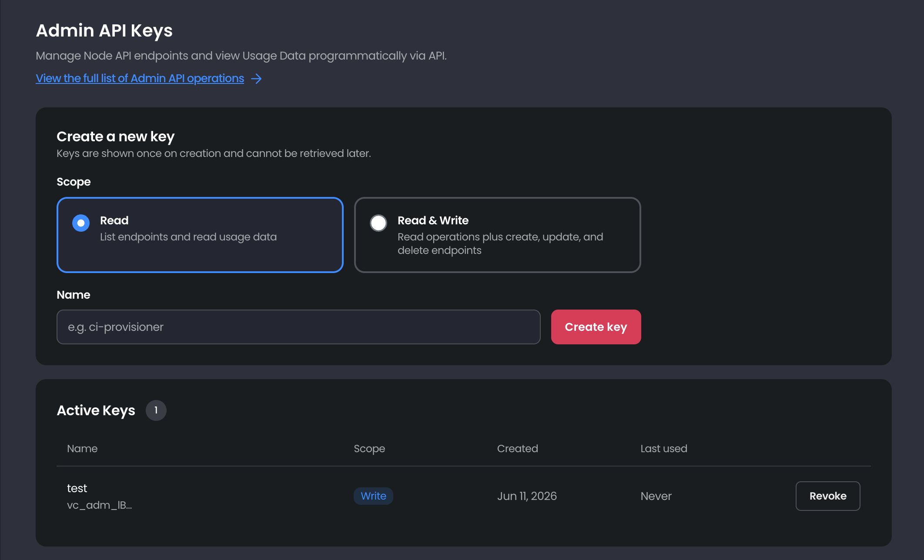Click the Create key button
Screen dimensions: 924x560
596,327
